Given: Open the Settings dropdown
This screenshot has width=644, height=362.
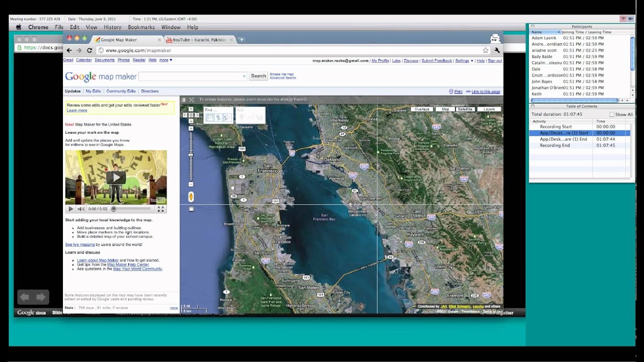Looking at the screenshot, I should [x=464, y=61].
